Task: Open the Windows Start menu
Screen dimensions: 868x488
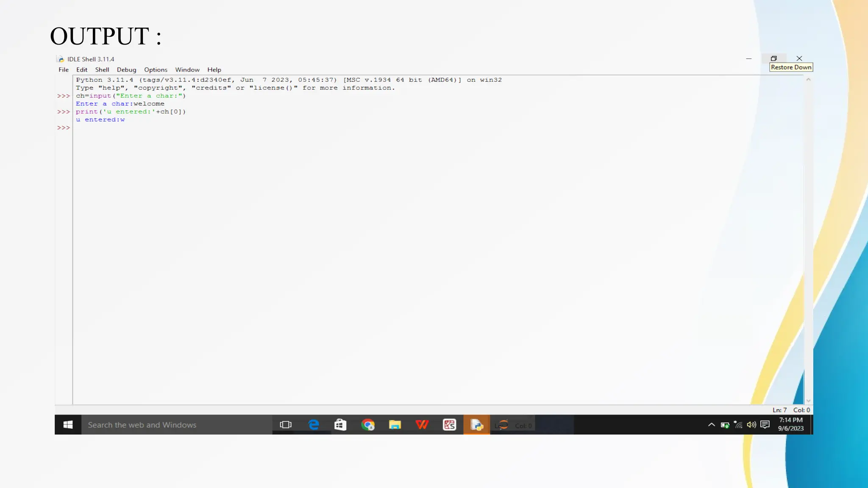Action: tap(68, 425)
